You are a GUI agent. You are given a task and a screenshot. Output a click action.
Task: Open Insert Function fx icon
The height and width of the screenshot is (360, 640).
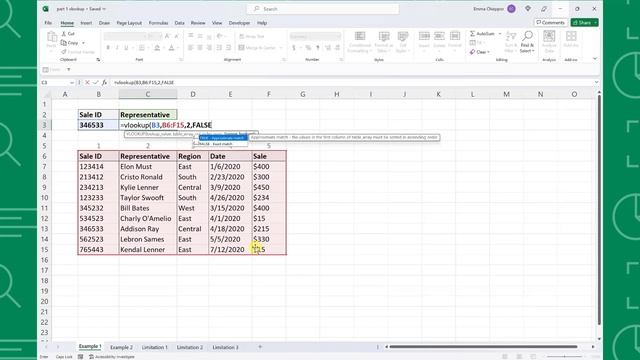click(x=104, y=82)
